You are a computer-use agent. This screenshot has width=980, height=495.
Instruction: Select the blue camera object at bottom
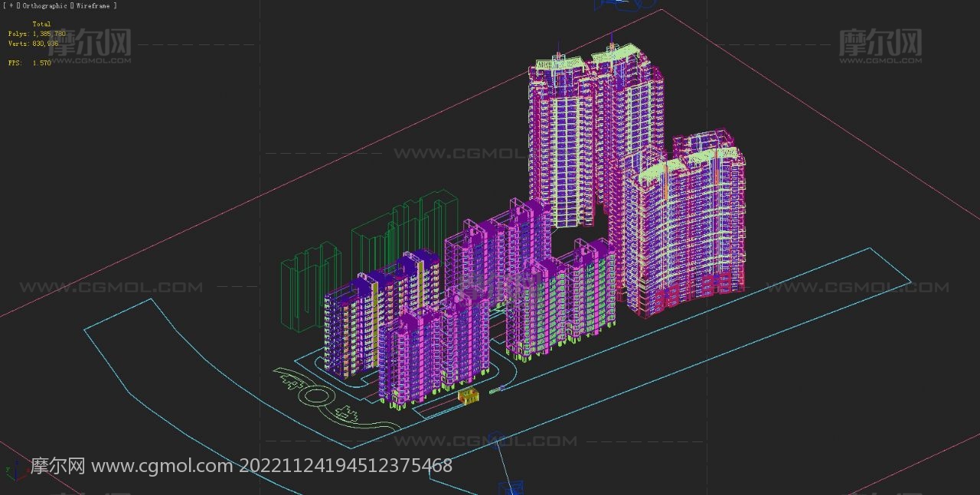(510, 486)
